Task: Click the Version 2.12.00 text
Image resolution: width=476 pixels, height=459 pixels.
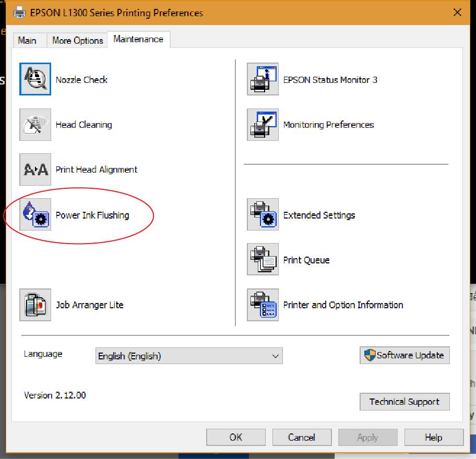Action: 55,395
